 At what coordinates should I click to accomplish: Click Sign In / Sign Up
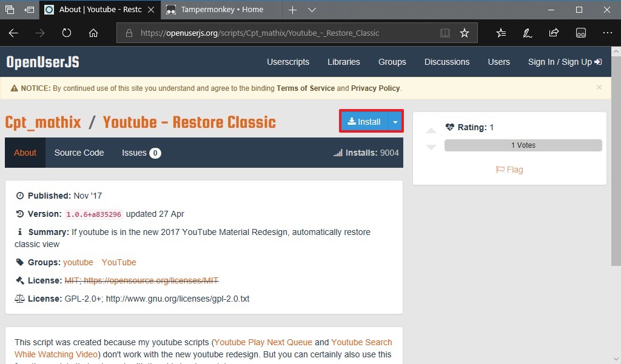click(x=565, y=62)
